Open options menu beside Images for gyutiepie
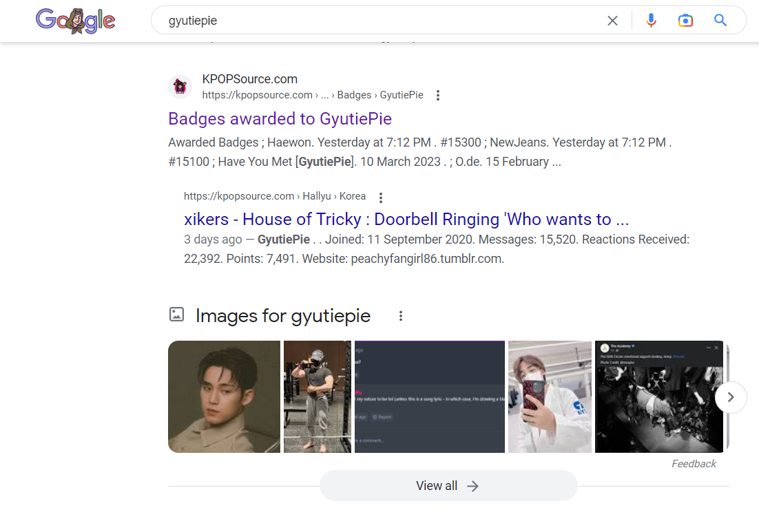The width and height of the screenshot is (759, 532). (x=401, y=316)
